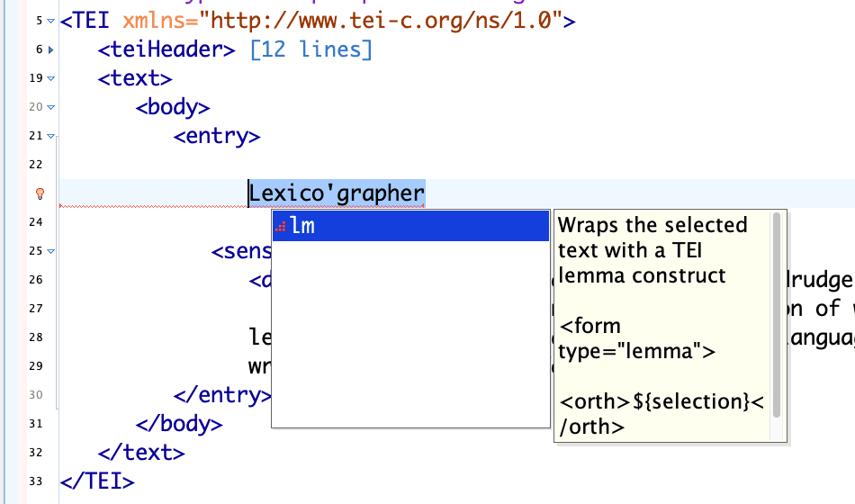Fold the entry element at line 21
The image size is (855, 504).
50,137
